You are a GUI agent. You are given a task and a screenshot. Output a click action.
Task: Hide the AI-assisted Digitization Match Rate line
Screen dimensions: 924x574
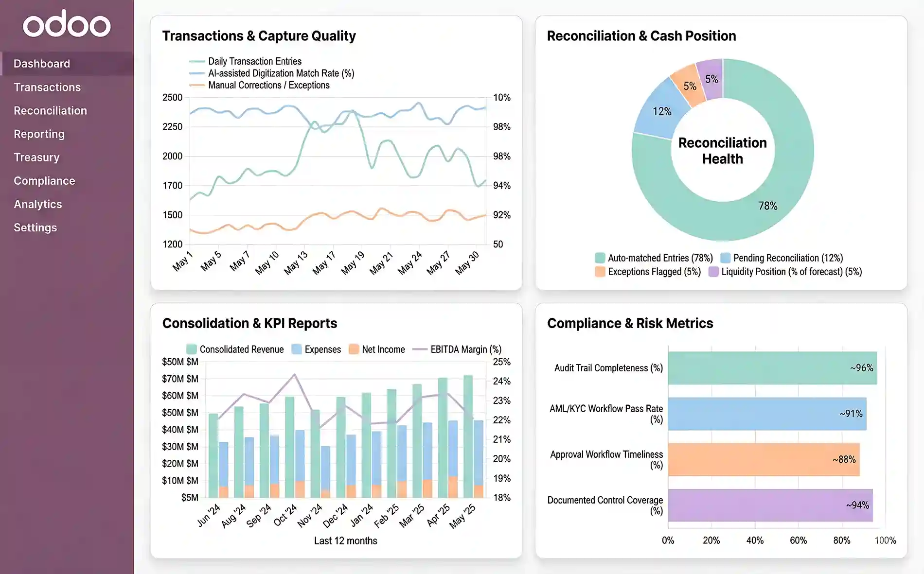point(281,73)
